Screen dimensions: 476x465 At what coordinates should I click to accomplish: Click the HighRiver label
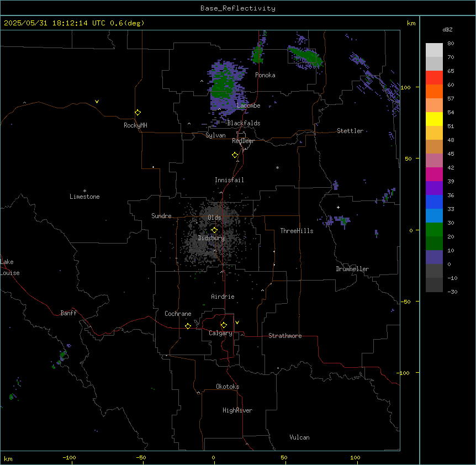point(237,410)
